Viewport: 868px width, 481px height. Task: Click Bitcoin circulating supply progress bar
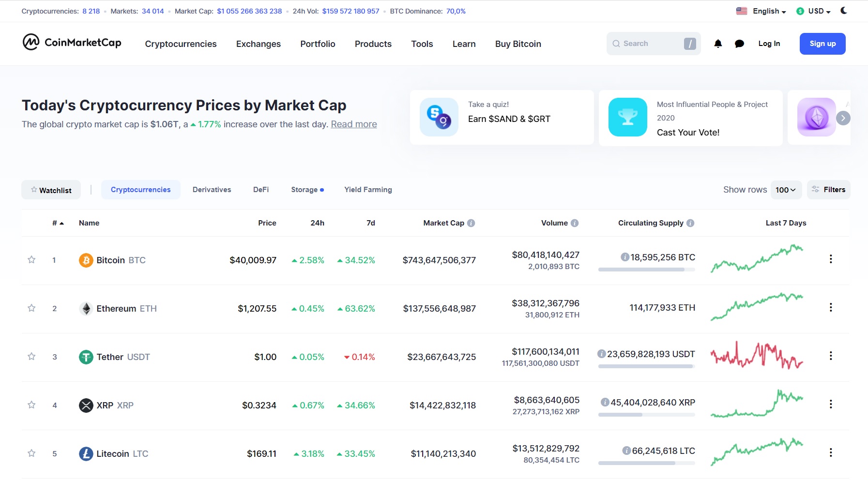tap(647, 270)
